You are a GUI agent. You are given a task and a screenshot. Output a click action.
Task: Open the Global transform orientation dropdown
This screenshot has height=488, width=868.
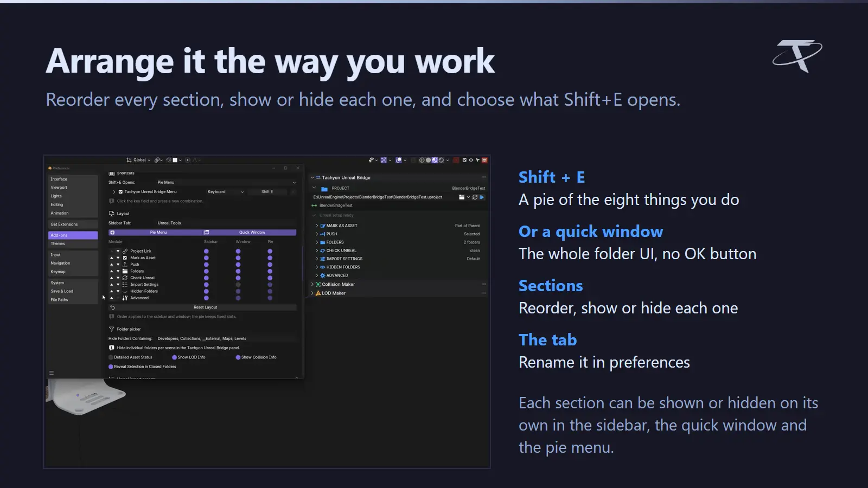tap(139, 160)
